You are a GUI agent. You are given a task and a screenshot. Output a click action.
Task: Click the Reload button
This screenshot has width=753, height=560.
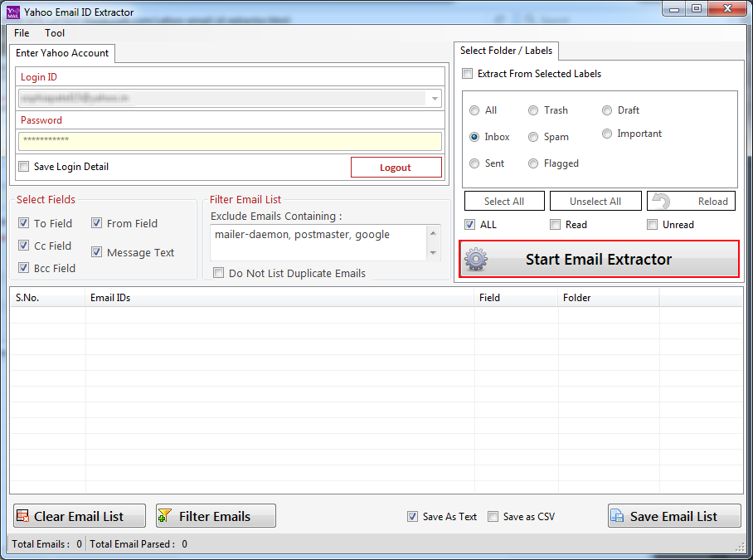point(691,201)
